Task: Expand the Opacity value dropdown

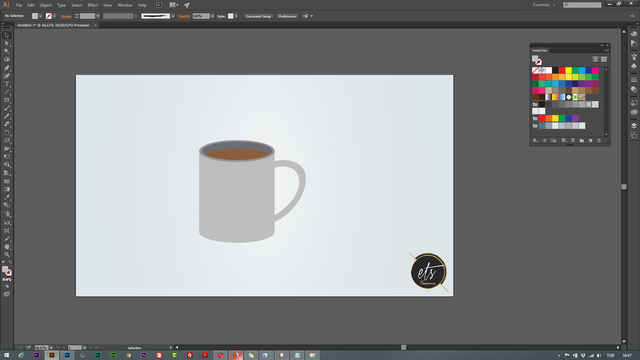Action: tap(213, 16)
